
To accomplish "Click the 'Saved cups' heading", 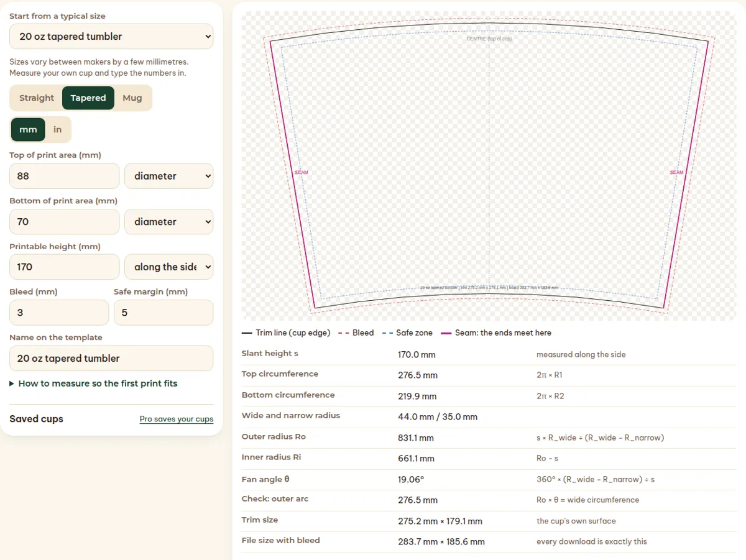I will coord(36,419).
